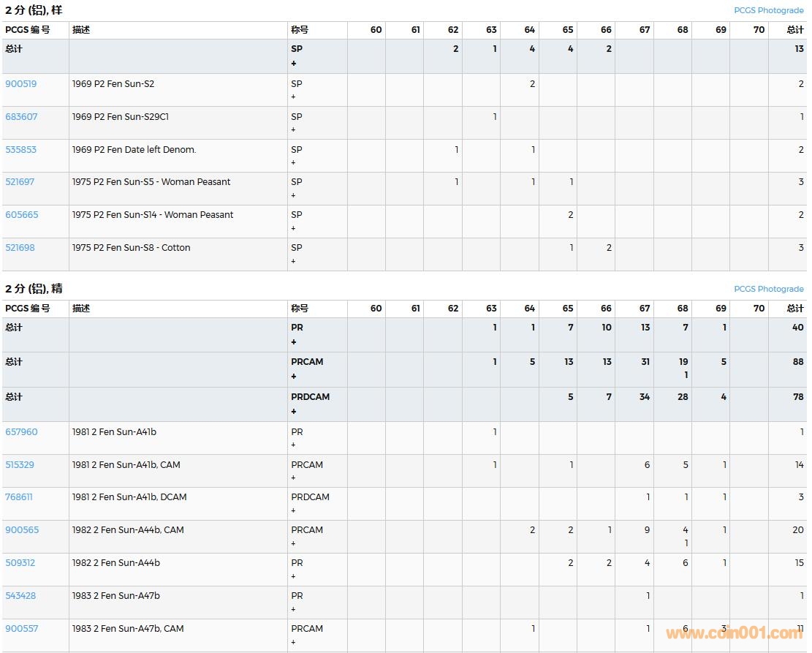Click the PRDCAM totals row label
The image size is (812, 653).
tap(310, 397)
